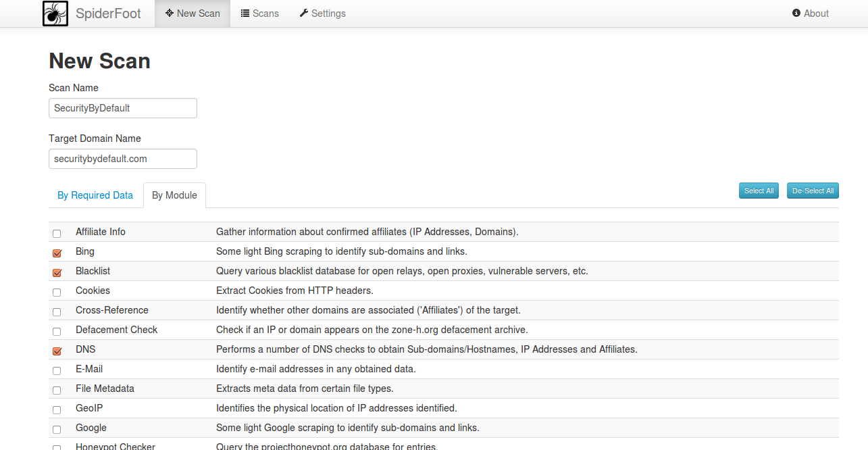
Task: Click 'Extract Cookies from HTTP headers.' description
Action: 295,291
